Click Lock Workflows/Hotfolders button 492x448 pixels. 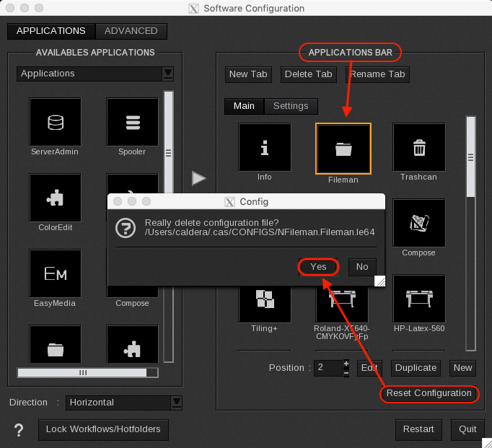point(103,429)
